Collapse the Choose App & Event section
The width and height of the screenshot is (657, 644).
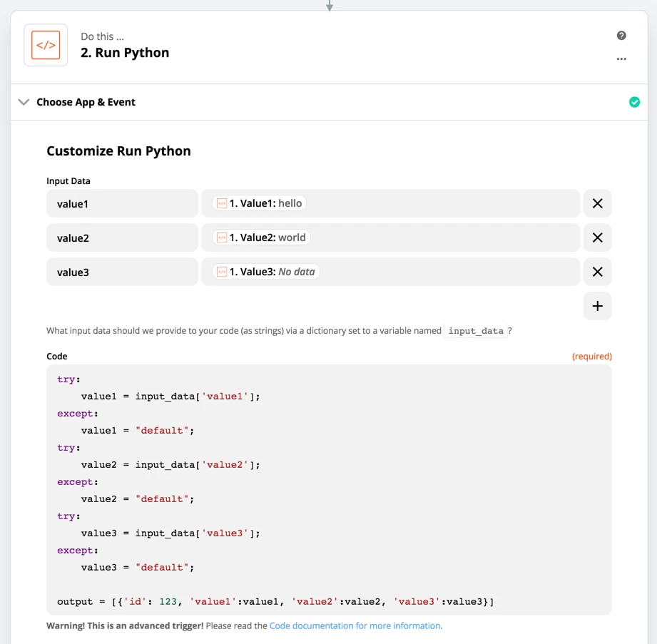(24, 102)
